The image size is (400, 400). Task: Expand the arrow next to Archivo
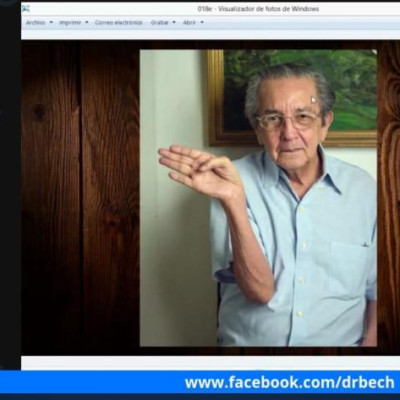[51, 23]
